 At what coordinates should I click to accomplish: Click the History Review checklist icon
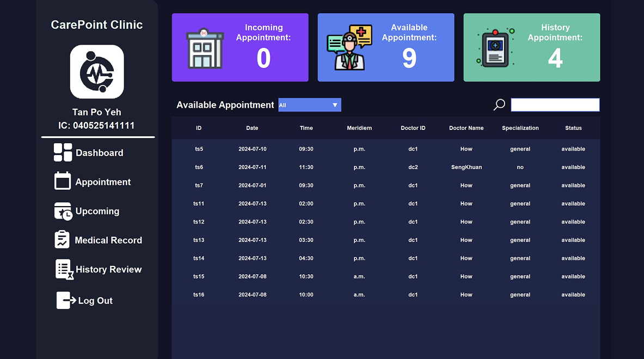click(64, 269)
